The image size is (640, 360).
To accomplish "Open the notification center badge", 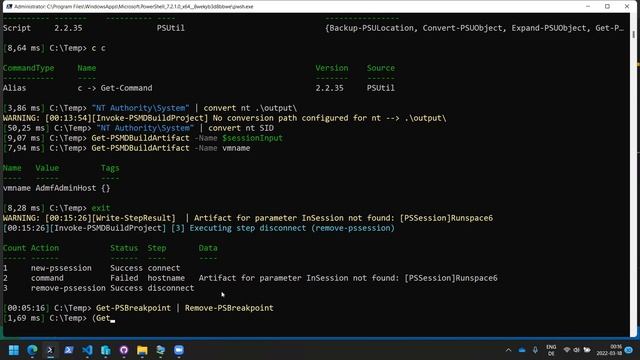I will click(x=629, y=350).
